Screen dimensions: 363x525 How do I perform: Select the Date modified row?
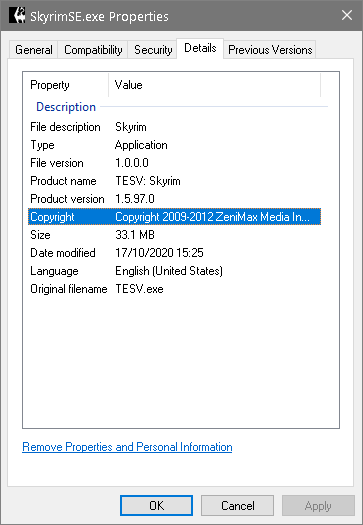(x=174, y=253)
